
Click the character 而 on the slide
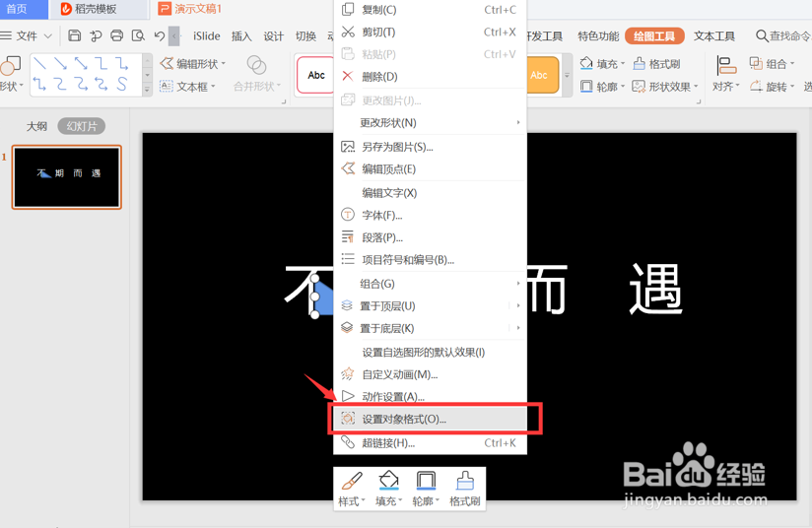click(x=547, y=289)
